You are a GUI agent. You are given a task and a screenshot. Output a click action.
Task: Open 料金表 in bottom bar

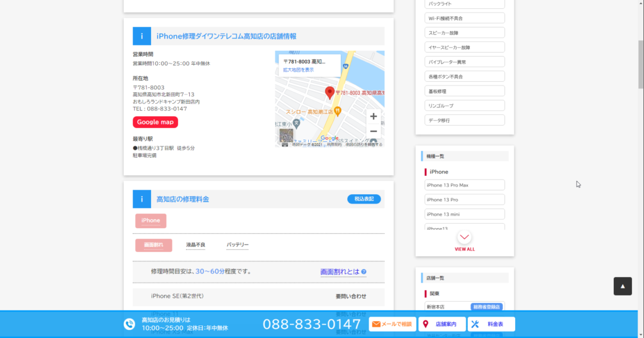pos(491,324)
